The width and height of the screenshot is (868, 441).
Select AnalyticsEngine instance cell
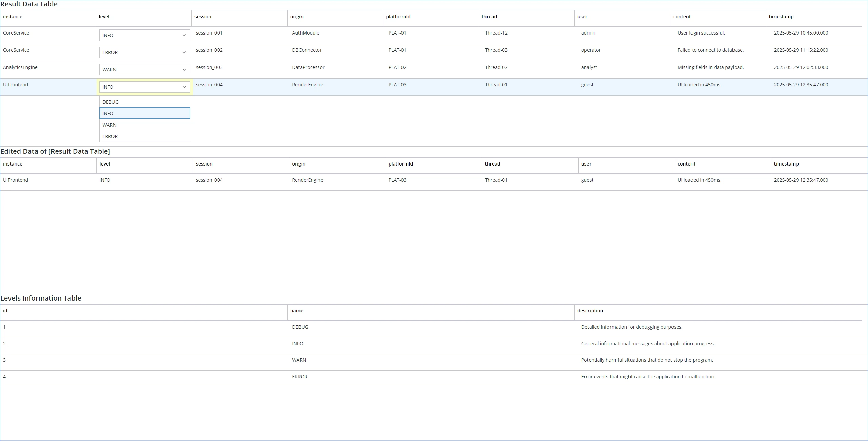pyautogui.click(x=20, y=67)
